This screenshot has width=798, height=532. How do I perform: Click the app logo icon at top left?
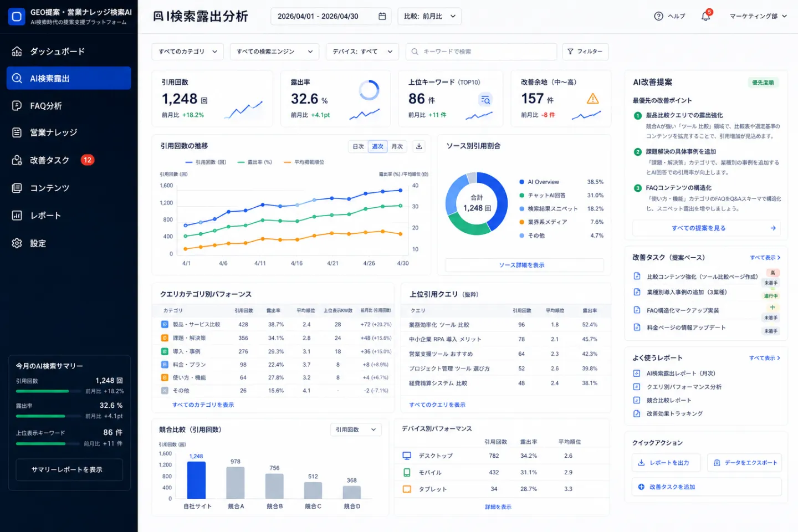(x=17, y=17)
